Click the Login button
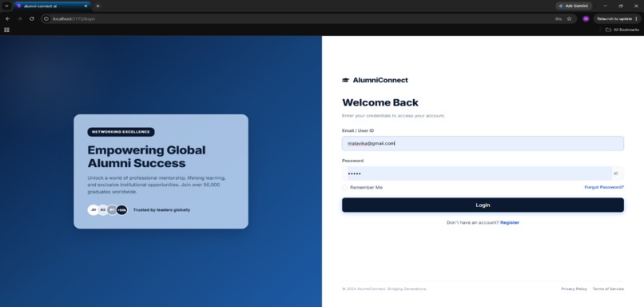 pyautogui.click(x=483, y=205)
